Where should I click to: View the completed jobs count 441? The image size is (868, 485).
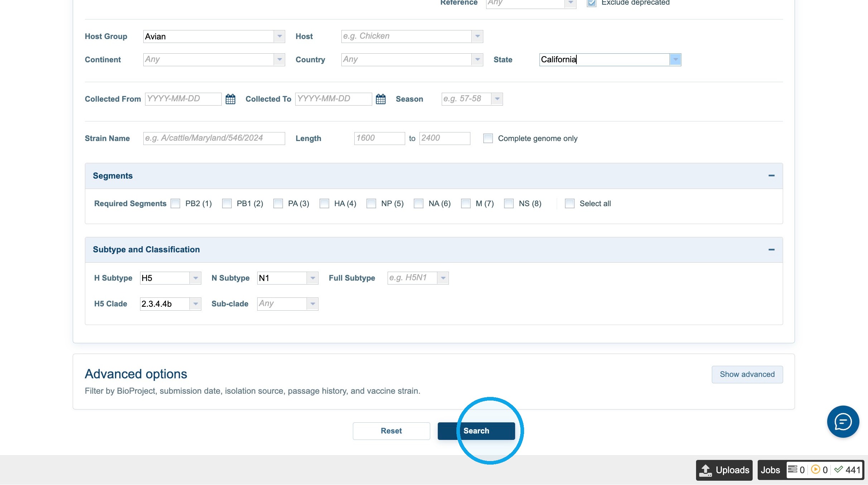[847, 470]
